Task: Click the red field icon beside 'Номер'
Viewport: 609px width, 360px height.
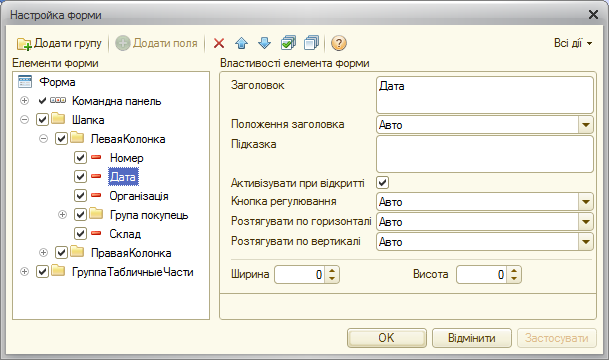Action: (96, 157)
